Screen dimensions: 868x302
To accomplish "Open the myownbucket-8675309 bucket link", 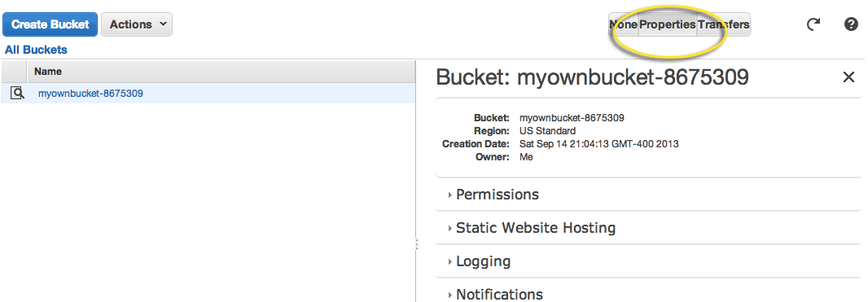I will click(90, 94).
